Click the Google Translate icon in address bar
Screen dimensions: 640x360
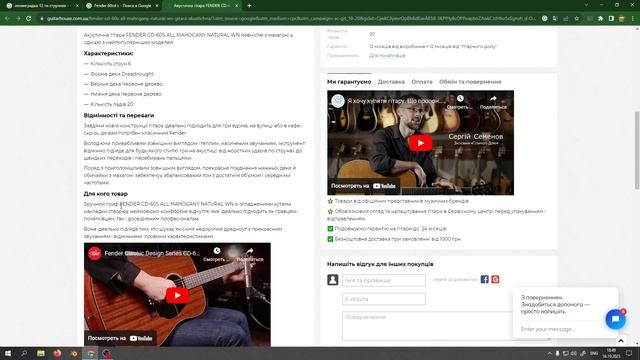click(x=555, y=18)
